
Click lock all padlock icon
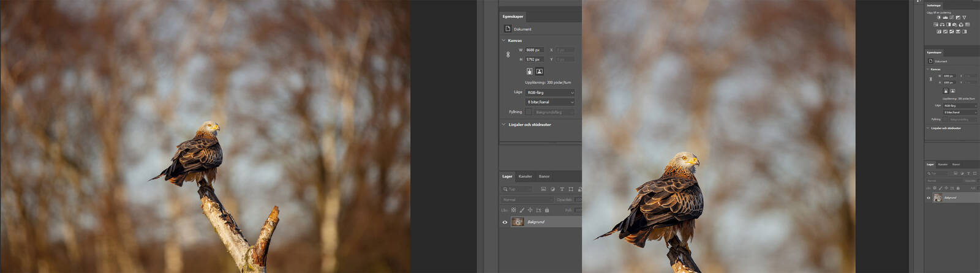tap(547, 210)
